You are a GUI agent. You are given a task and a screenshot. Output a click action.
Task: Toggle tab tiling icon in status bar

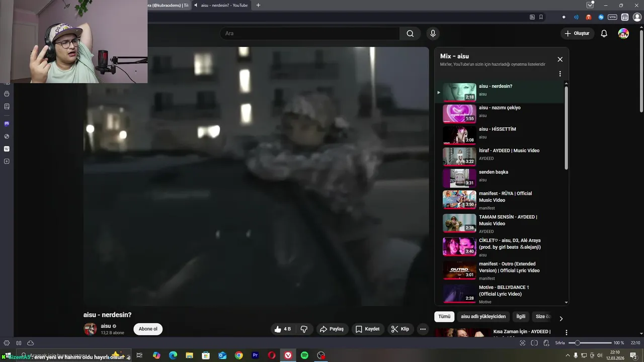coord(534,343)
